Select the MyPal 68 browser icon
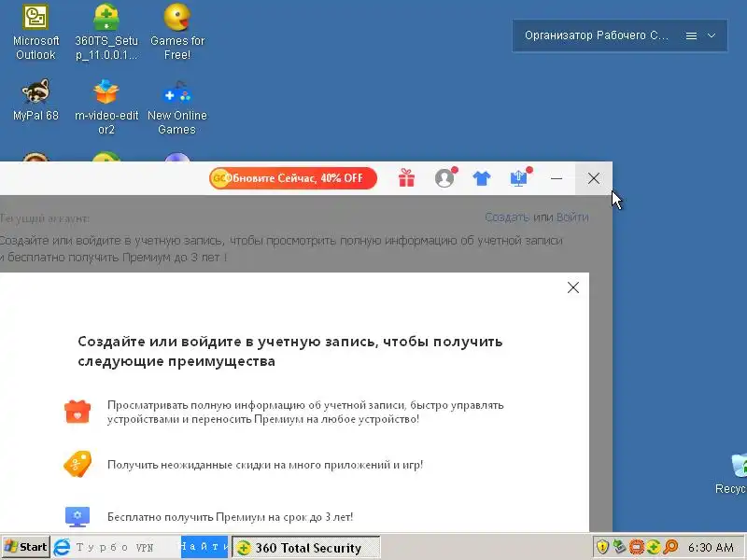747x560 pixels. coord(35,100)
